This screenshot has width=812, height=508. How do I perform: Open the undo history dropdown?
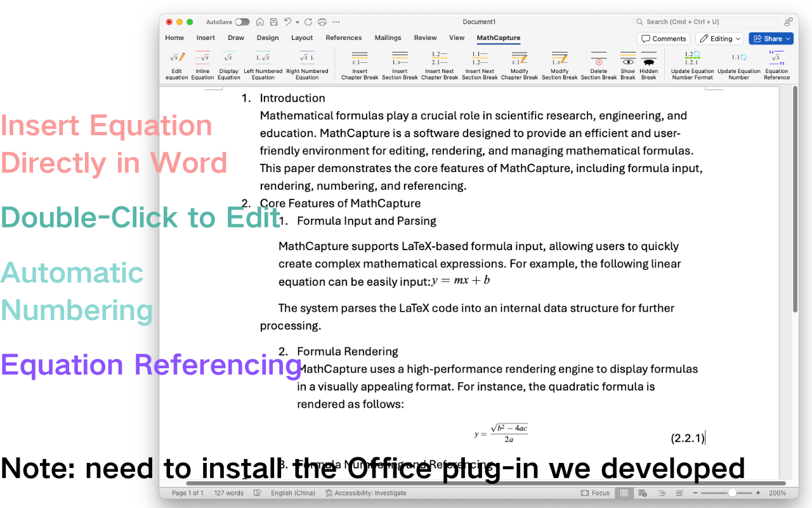tap(296, 21)
